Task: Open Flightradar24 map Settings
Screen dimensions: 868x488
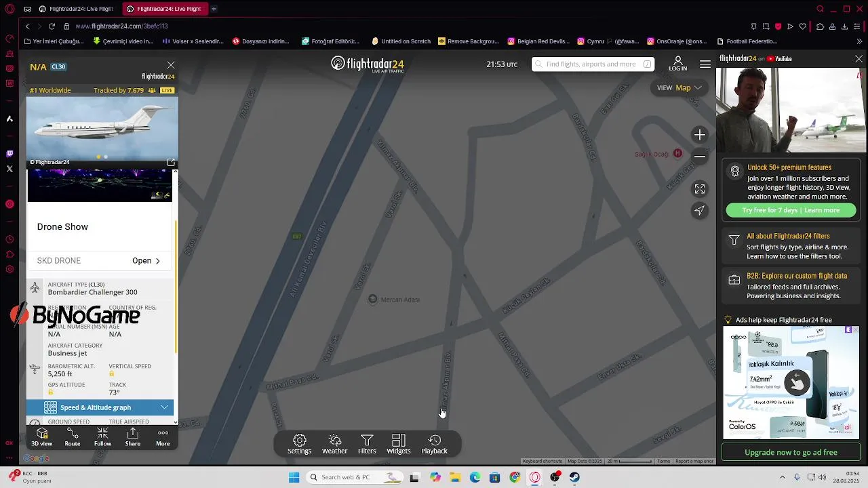Action: point(299,445)
